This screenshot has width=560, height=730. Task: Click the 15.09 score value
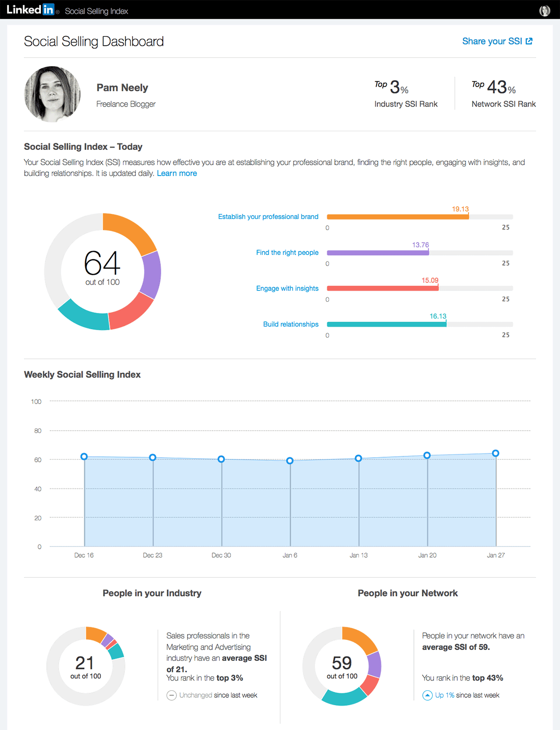click(430, 280)
